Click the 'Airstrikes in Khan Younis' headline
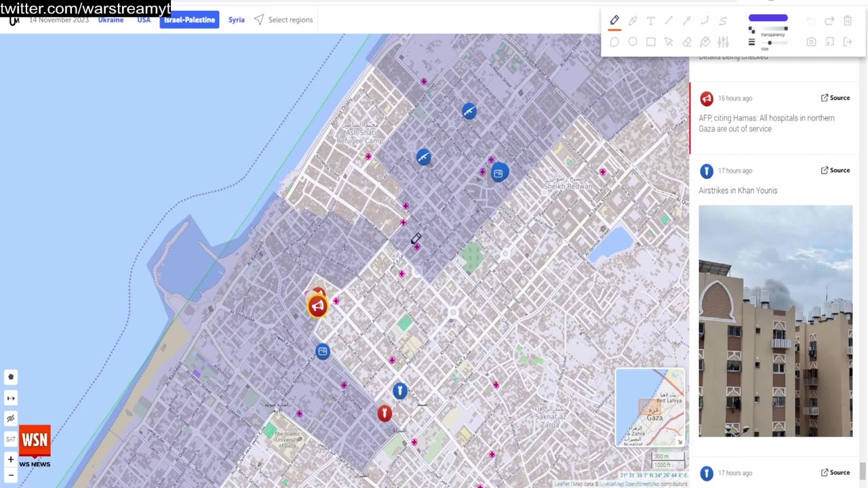This screenshot has width=868, height=488. point(738,190)
